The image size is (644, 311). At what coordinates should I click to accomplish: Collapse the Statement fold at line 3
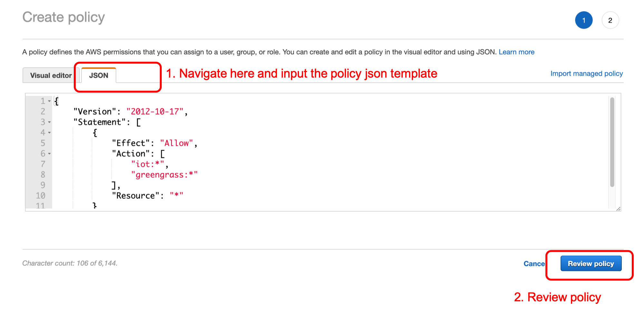[49, 122]
